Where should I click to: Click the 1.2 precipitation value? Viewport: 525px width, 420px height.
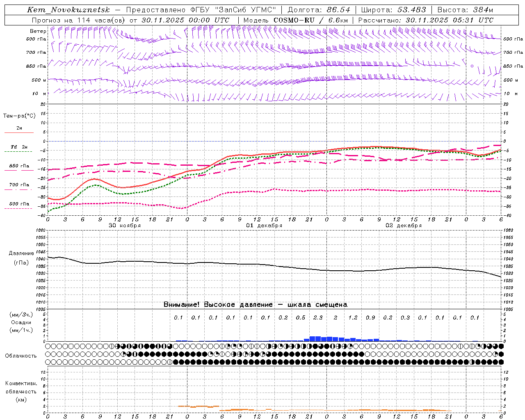pos(353,317)
